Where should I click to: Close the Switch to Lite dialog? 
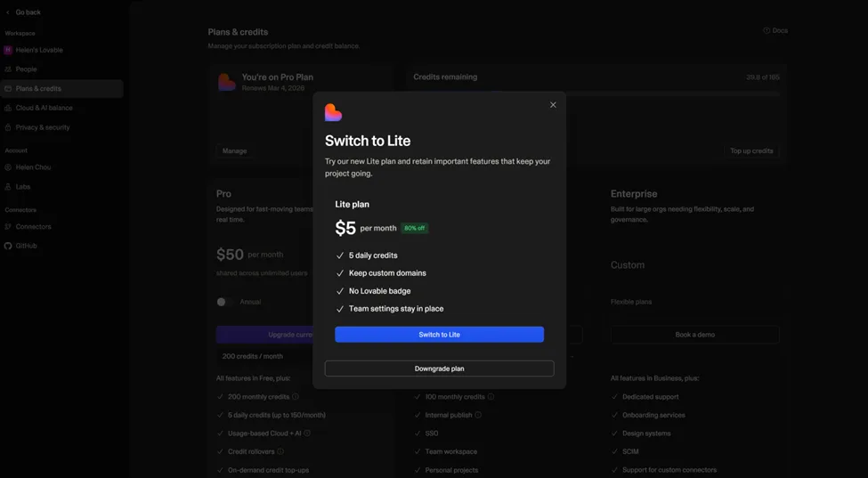coord(553,105)
